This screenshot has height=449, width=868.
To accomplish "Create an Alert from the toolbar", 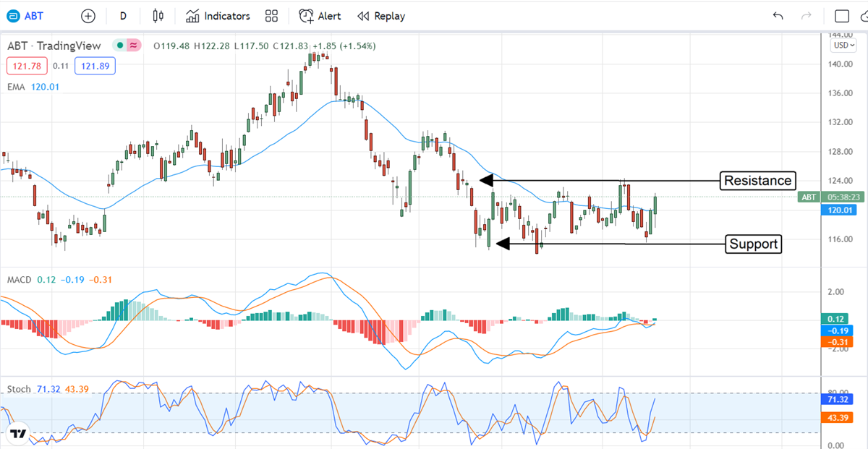I will coord(321,16).
